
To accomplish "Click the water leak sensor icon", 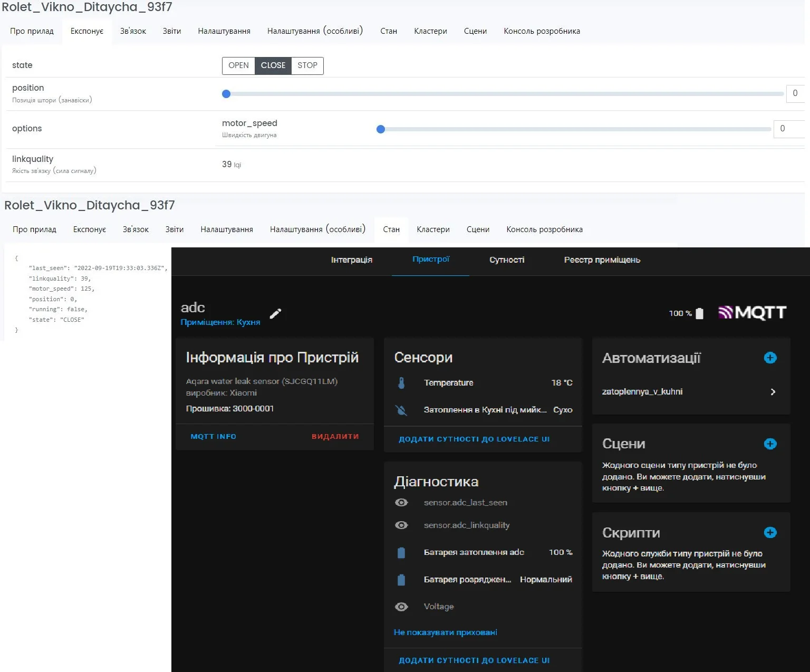I will pos(401,410).
